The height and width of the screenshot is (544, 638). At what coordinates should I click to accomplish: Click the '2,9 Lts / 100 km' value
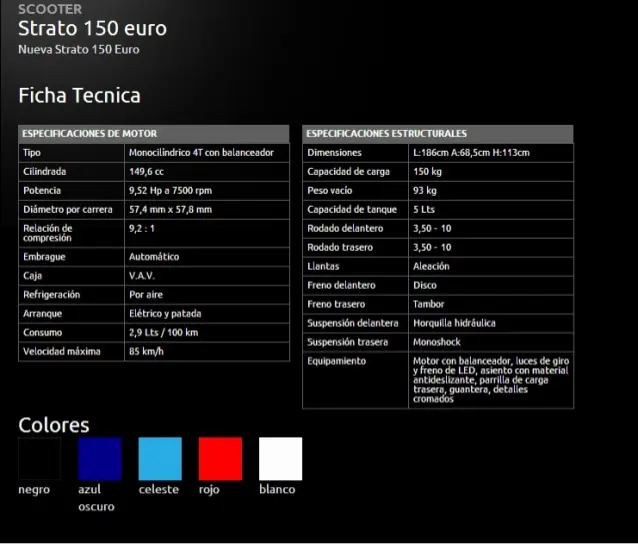[164, 332]
